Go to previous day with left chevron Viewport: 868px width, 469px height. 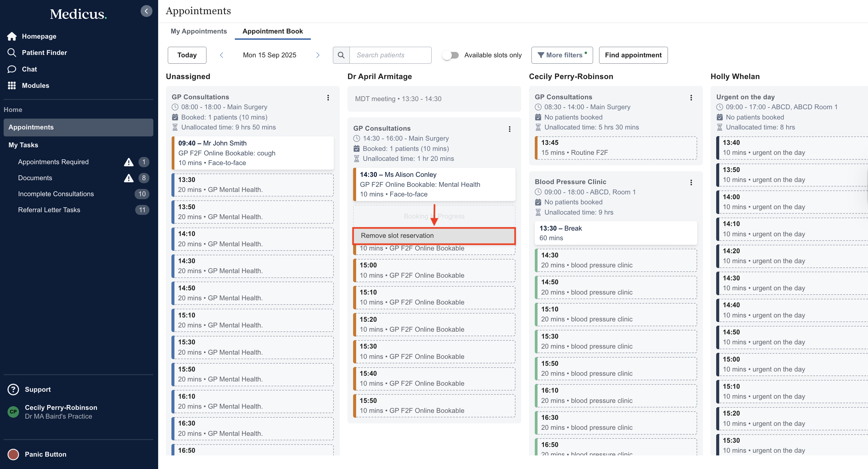pyautogui.click(x=222, y=55)
